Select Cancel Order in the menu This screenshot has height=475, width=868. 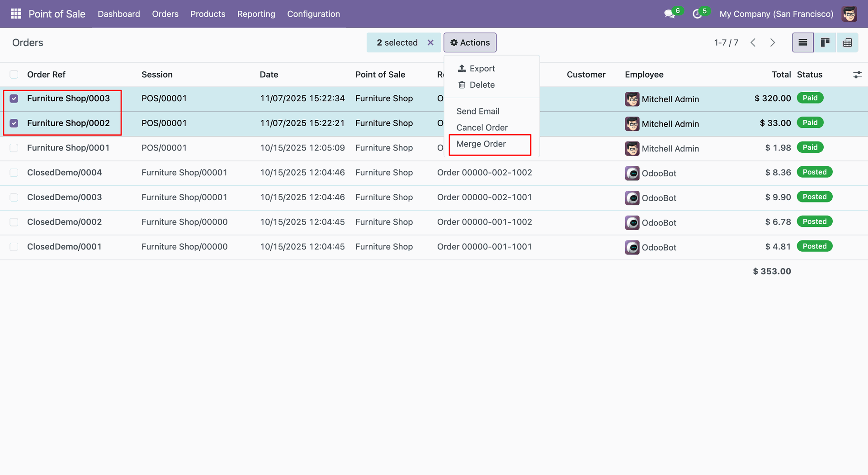[x=482, y=127]
